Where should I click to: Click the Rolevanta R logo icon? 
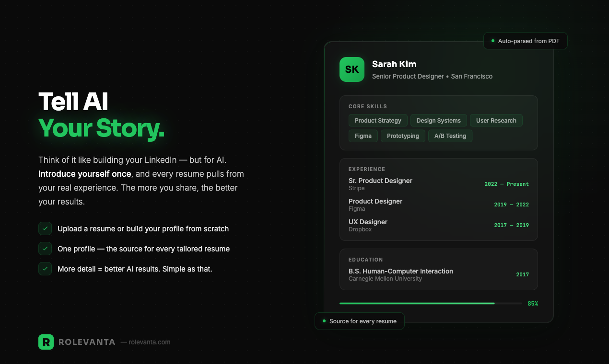click(46, 342)
